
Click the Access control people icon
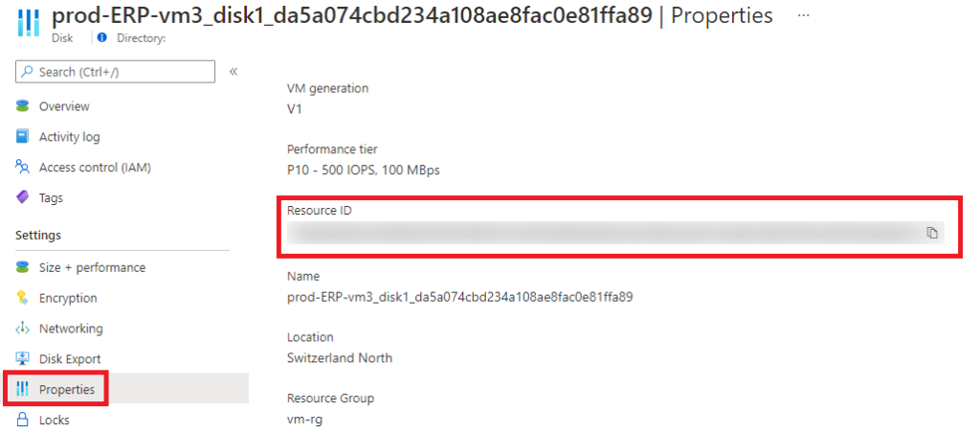pos(23,167)
